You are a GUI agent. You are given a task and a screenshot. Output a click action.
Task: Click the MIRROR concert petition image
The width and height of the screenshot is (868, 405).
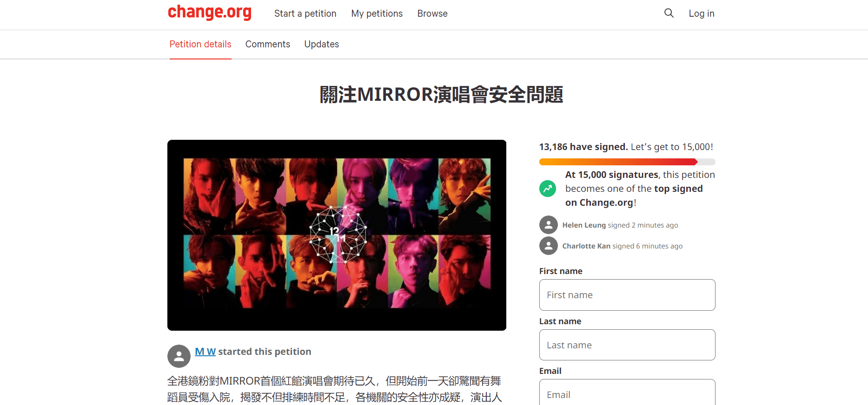(337, 235)
